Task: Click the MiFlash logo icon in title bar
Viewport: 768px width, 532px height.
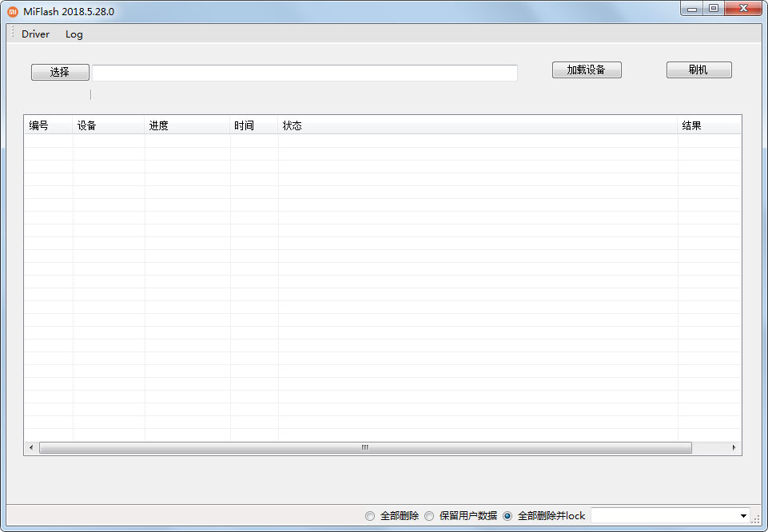Action: click(x=12, y=11)
